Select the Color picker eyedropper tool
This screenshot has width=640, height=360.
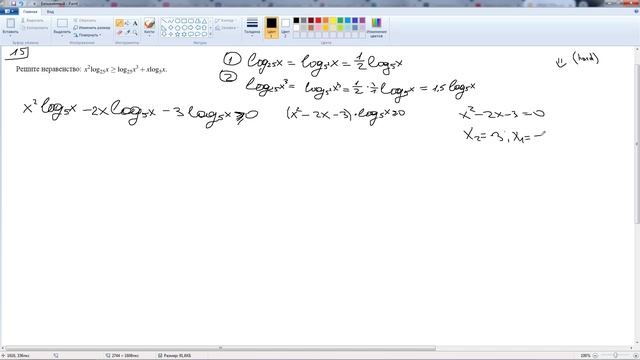coord(127,32)
